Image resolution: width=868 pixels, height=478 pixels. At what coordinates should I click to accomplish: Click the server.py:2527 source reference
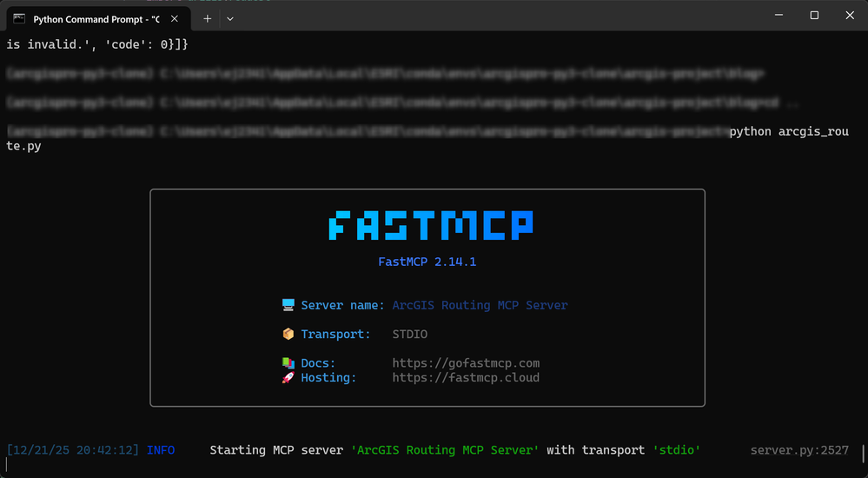pyautogui.click(x=799, y=450)
